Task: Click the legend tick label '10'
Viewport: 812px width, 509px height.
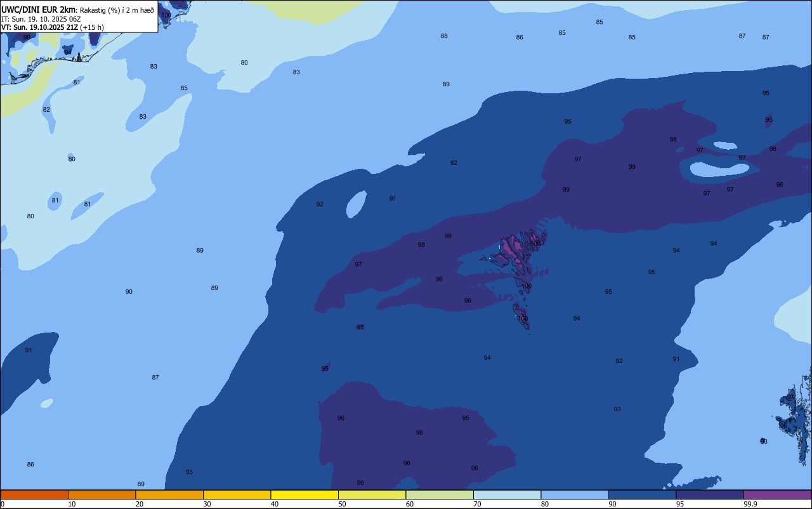Action: pos(72,504)
